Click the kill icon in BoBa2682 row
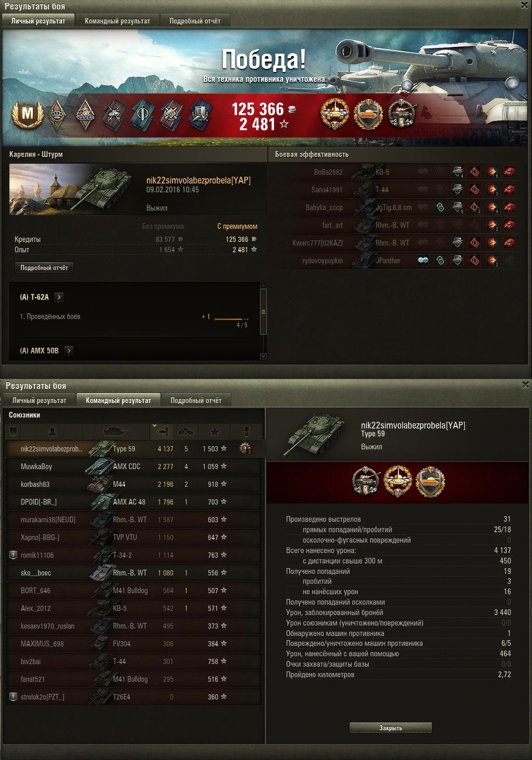This screenshot has width=532, height=760. point(510,172)
